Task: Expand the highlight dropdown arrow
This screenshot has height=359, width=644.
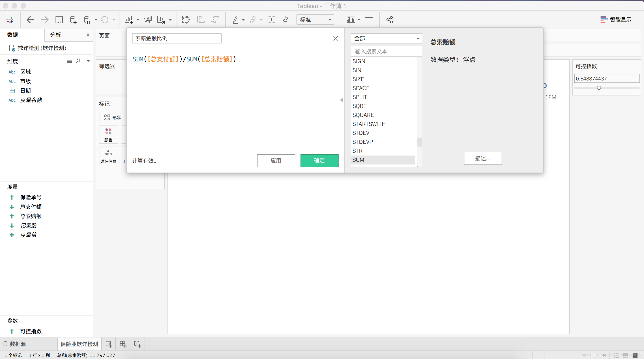Action: pos(243,20)
